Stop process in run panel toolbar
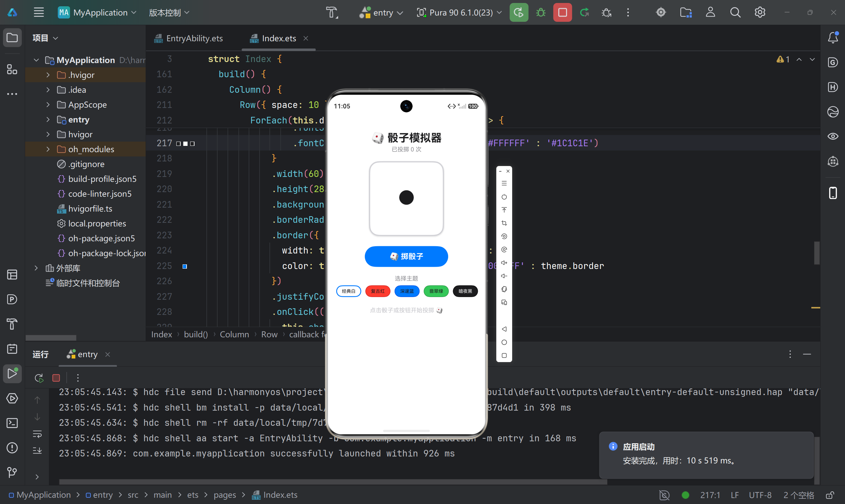This screenshot has height=504, width=845. pos(56,378)
